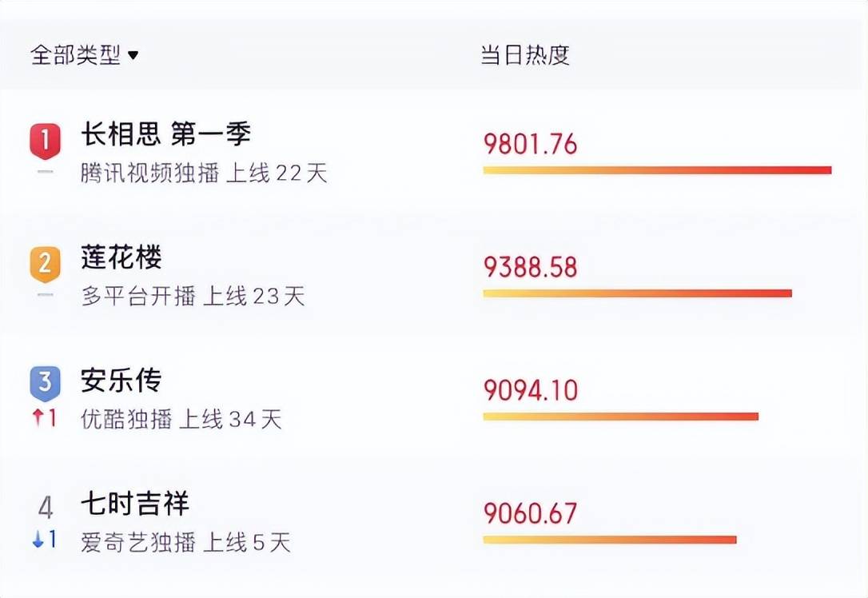Open the show 长相思 第一季
Screen dimensions: 868x598
coord(166,134)
